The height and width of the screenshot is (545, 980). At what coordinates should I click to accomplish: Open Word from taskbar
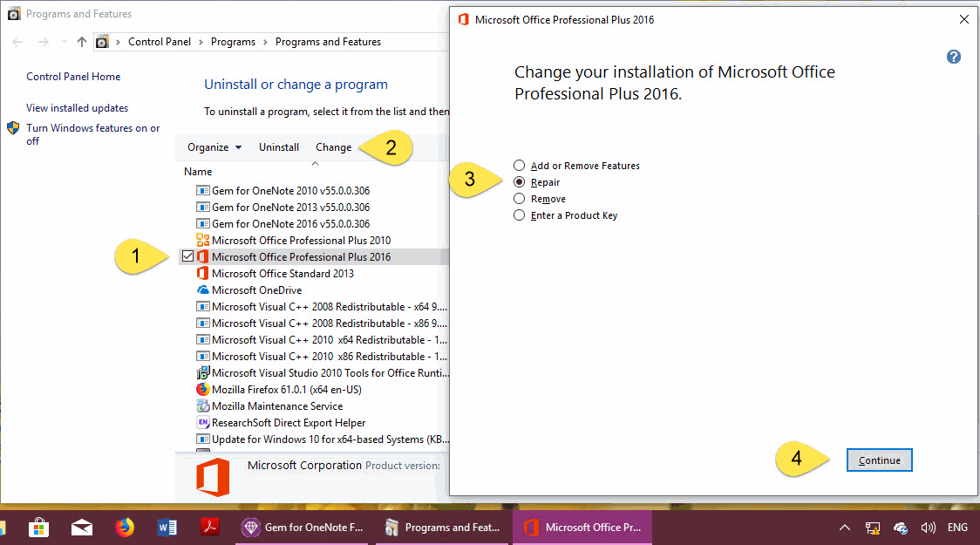pyautogui.click(x=167, y=528)
